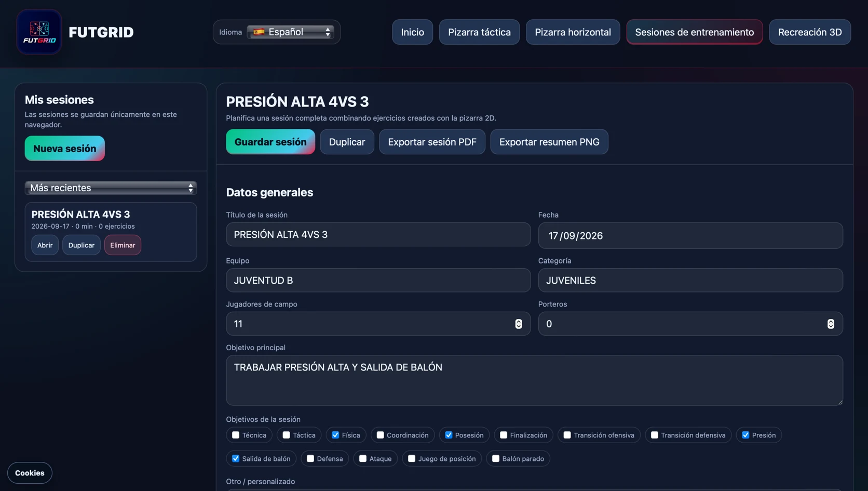Open Pizarra táctica tab

pyautogui.click(x=479, y=32)
